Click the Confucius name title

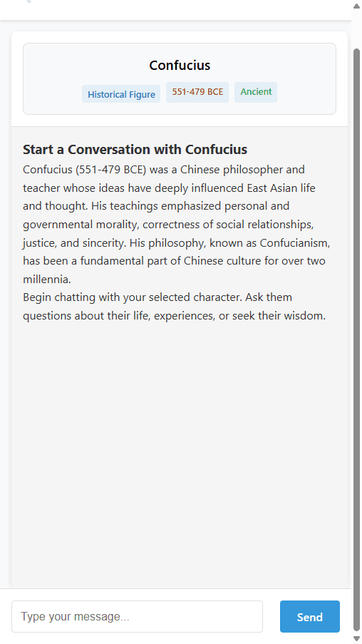pos(180,66)
